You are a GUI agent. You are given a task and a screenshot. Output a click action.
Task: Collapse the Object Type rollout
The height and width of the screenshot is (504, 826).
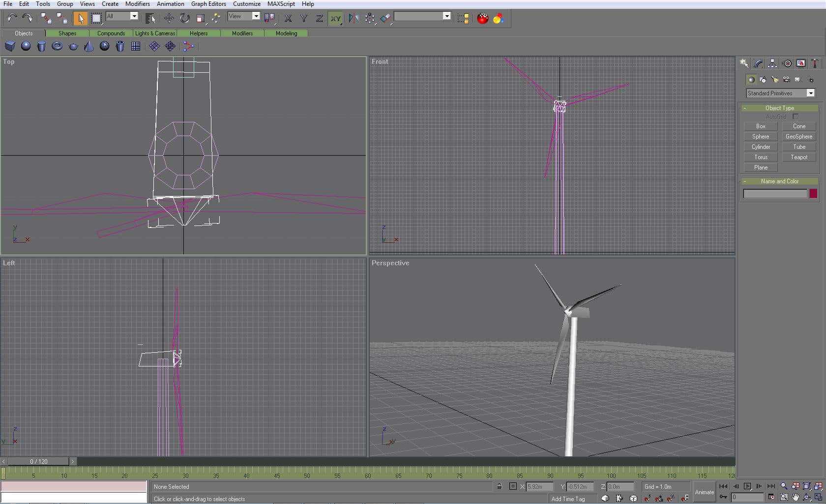click(779, 108)
